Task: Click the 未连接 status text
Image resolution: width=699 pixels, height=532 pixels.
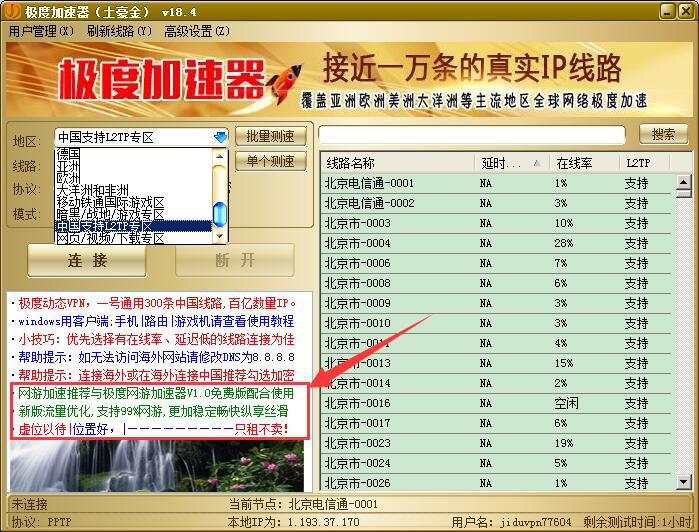Action: pos(29,504)
